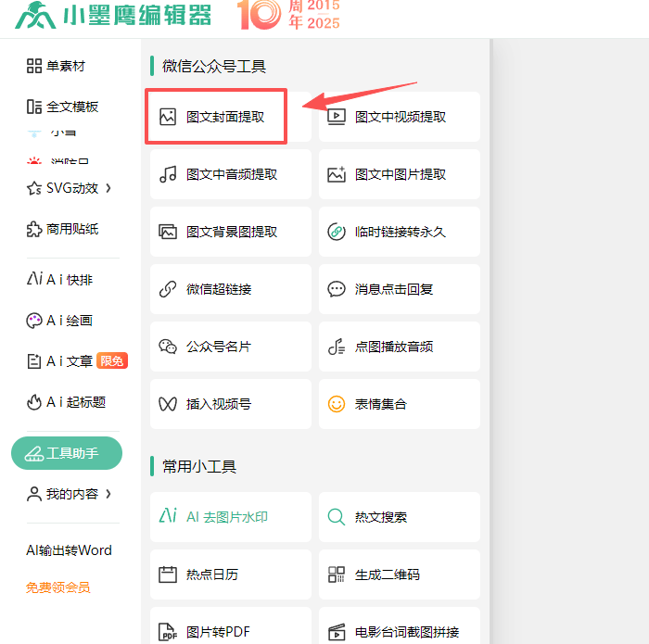649x644 pixels.
Task: Expand the SVG动效 submenu arrow
Action: (108, 188)
